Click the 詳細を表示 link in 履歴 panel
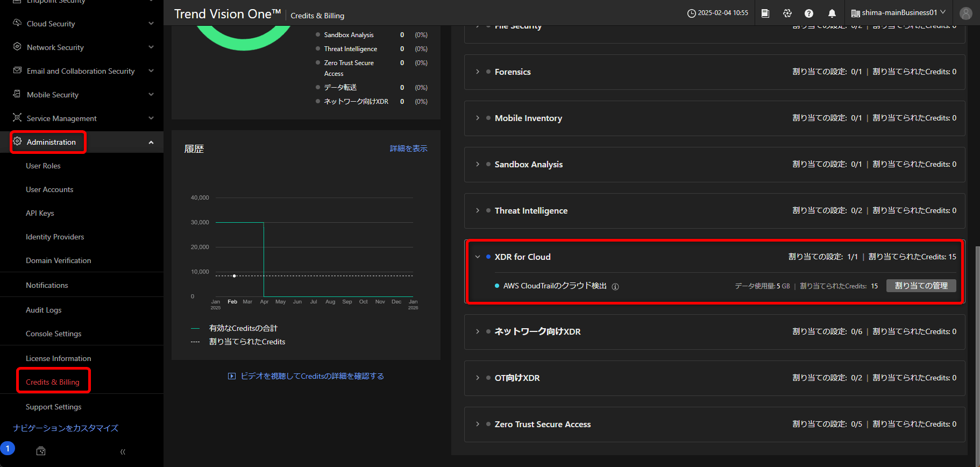Viewport: 980px width, 467px height. click(x=409, y=148)
